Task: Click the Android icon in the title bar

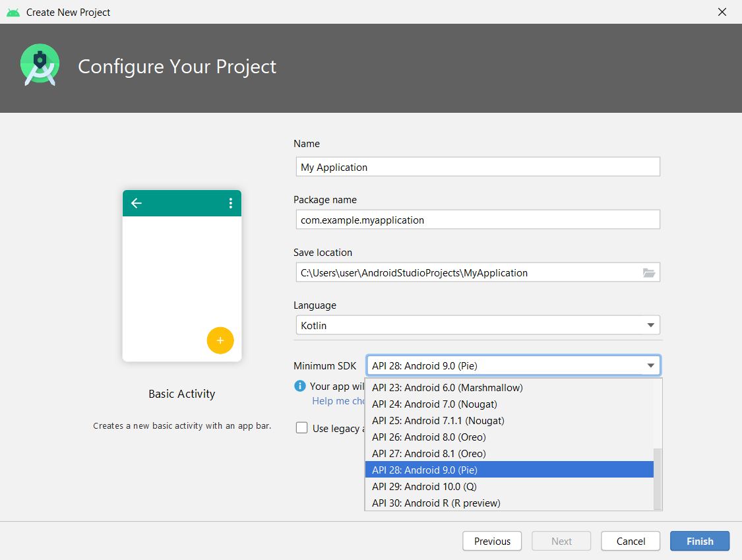Action: (13, 13)
